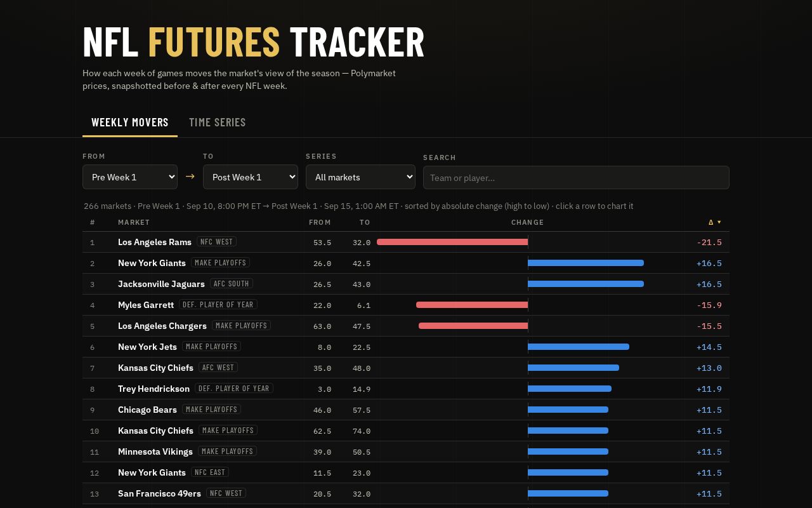Open the Series markets dropdown
This screenshot has width=812, height=508.
tap(360, 177)
